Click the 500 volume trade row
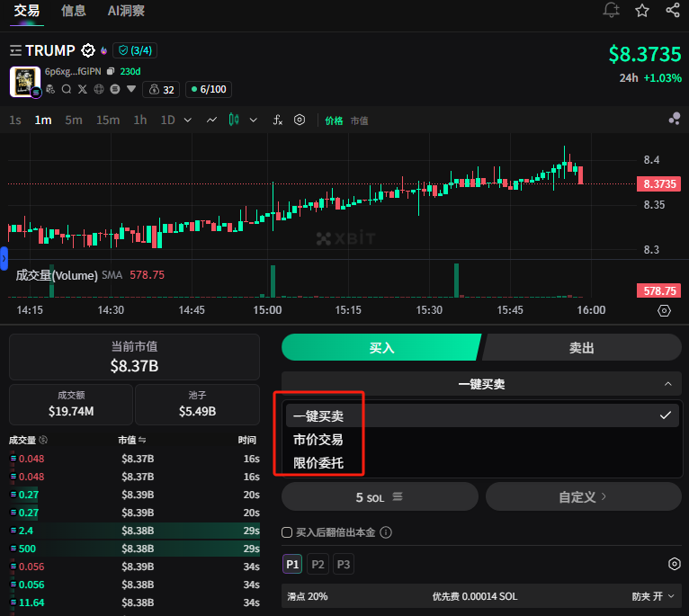Screen dimensions: 689x616 pos(134,549)
